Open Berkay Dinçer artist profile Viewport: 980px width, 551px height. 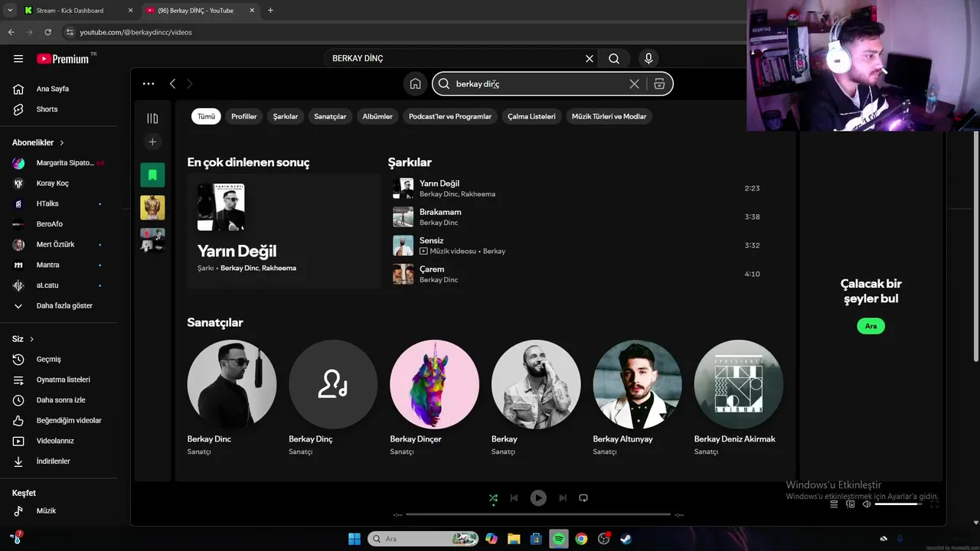[x=434, y=384]
